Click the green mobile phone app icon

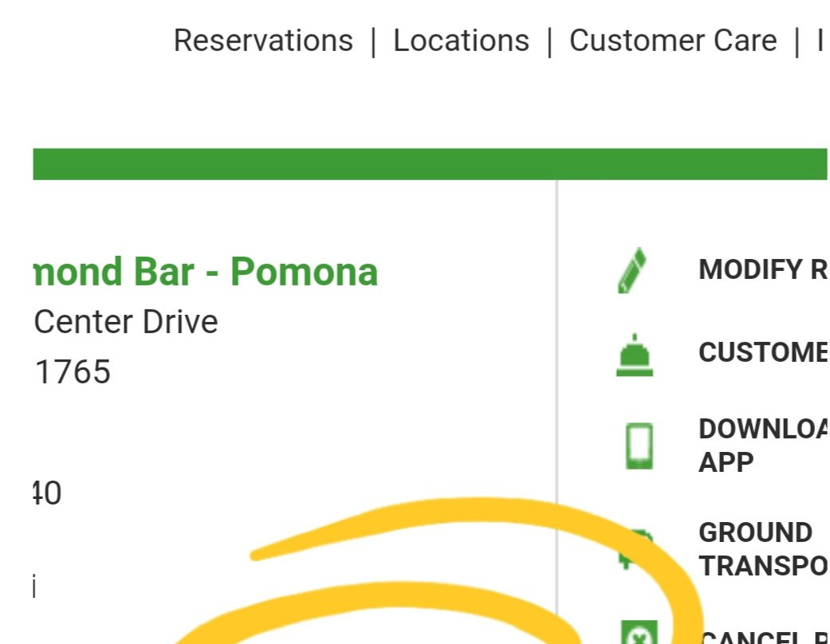coord(639,446)
